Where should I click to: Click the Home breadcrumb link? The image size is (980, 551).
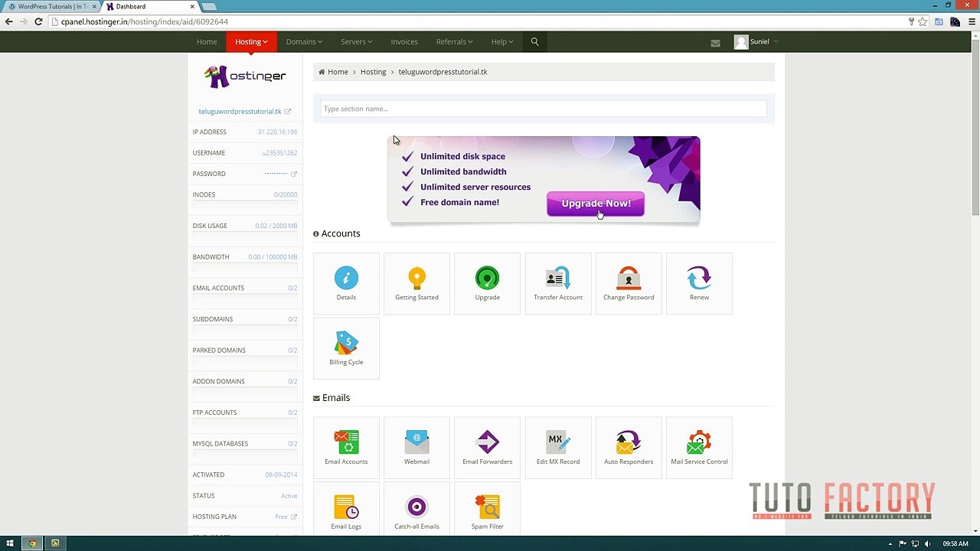338,72
